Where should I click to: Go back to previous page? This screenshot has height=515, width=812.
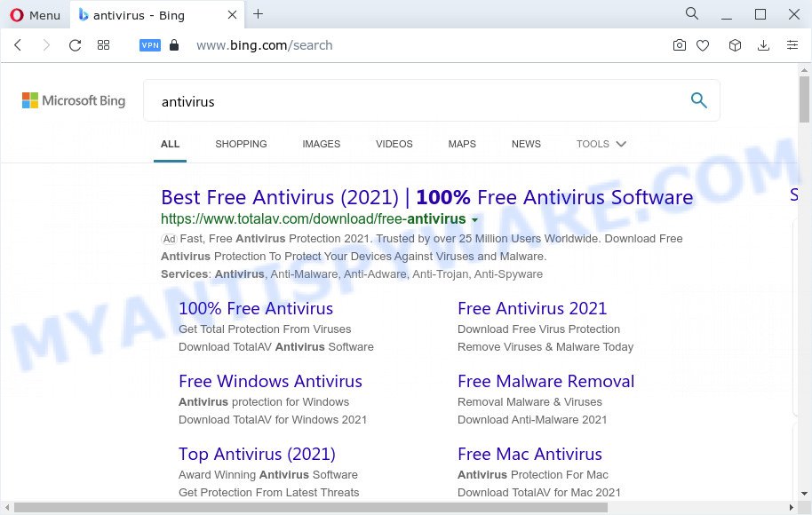18,45
